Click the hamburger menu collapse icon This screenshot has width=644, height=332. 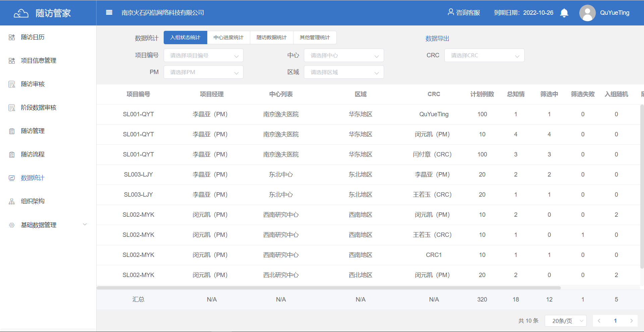tap(109, 13)
